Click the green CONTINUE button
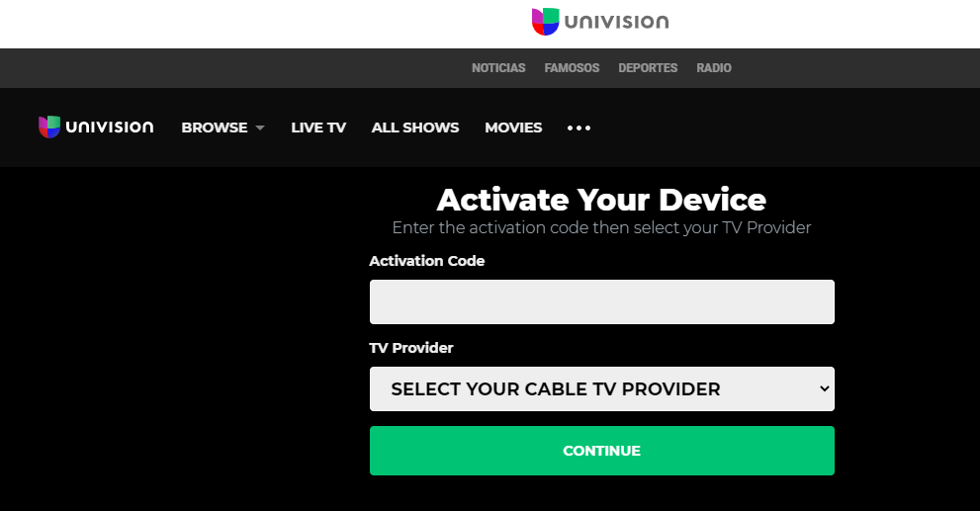Screen dimensions: 980x511 [x=602, y=451]
